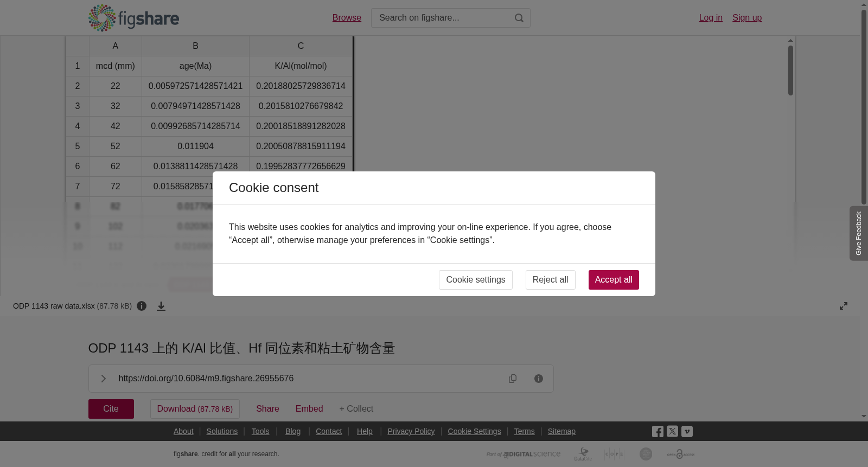Select column B header in the preview
Viewport: 868px width, 467px height.
(195, 46)
